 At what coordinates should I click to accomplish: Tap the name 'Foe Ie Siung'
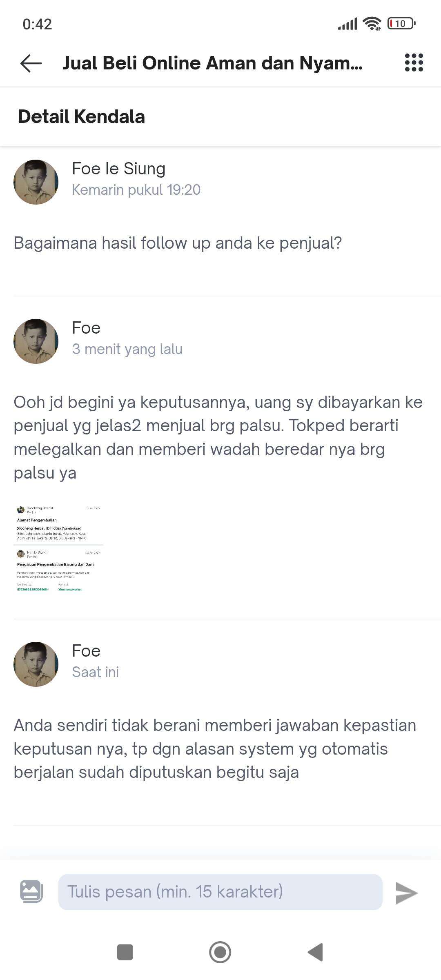119,169
